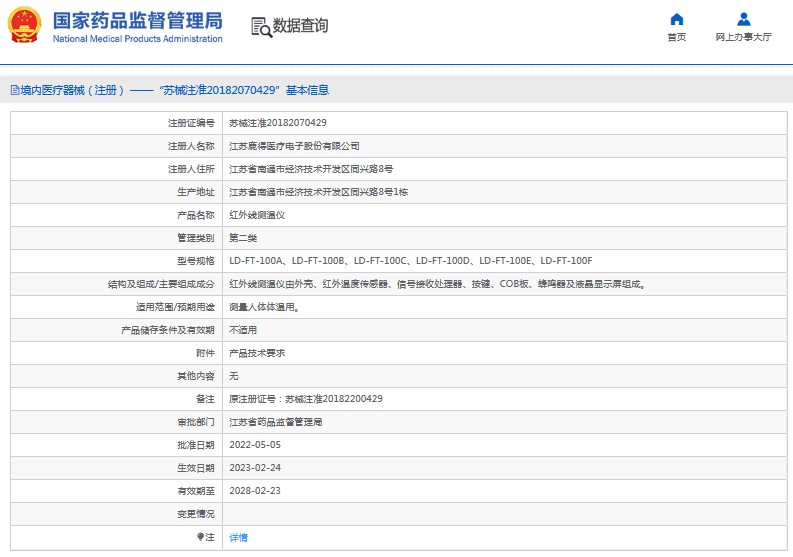The image size is (793, 557).
Task: Click effective date 2023-02-24
Action: [x=255, y=468]
